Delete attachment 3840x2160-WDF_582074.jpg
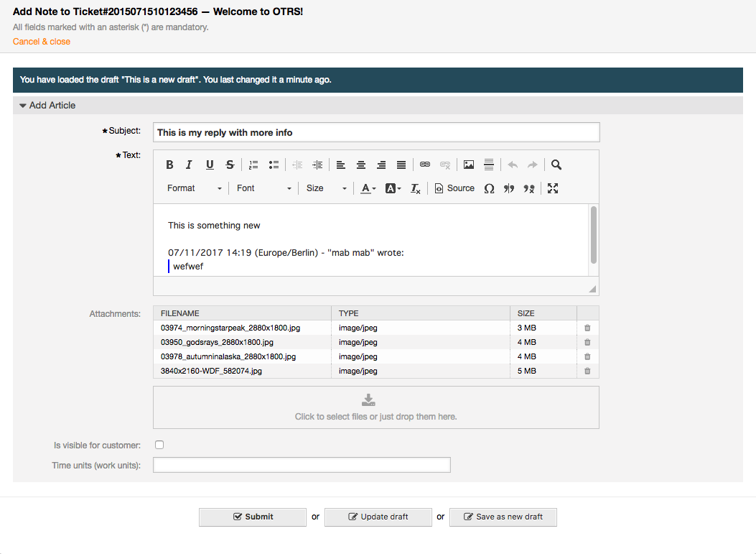The height and width of the screenshot is (554, 756). (x=587, y=371)
